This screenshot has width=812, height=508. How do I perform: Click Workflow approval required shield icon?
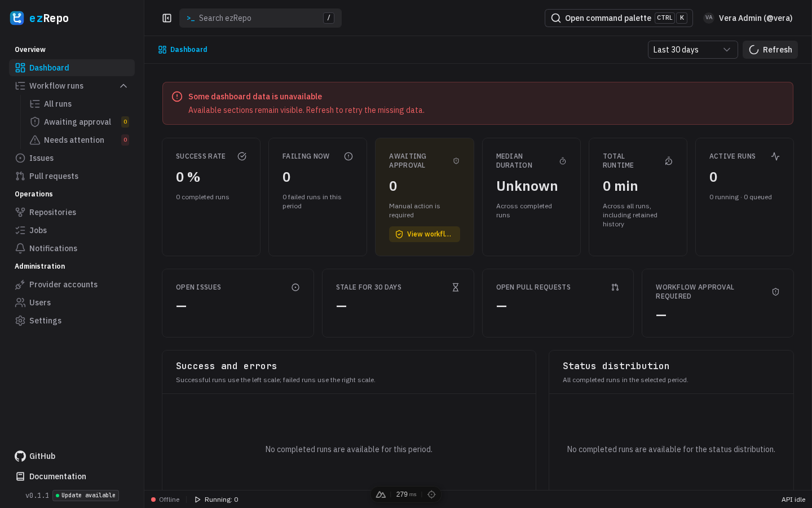pos(775,292)
